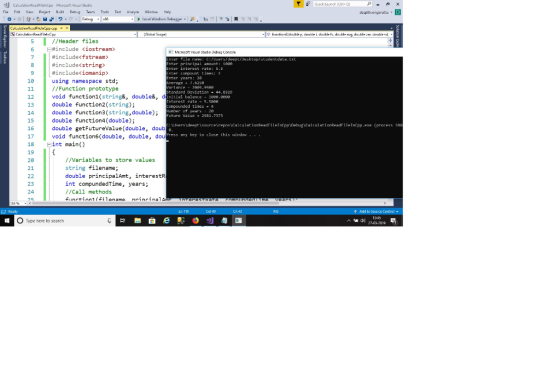Screen dimensions: 560x373
Task: Open the Team menu
Action: click(x=90, y=12)
